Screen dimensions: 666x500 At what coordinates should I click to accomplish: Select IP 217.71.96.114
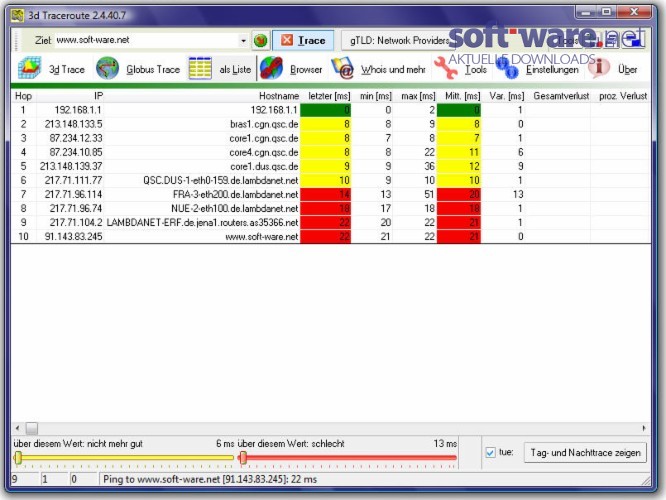click(x=73, y=194)
